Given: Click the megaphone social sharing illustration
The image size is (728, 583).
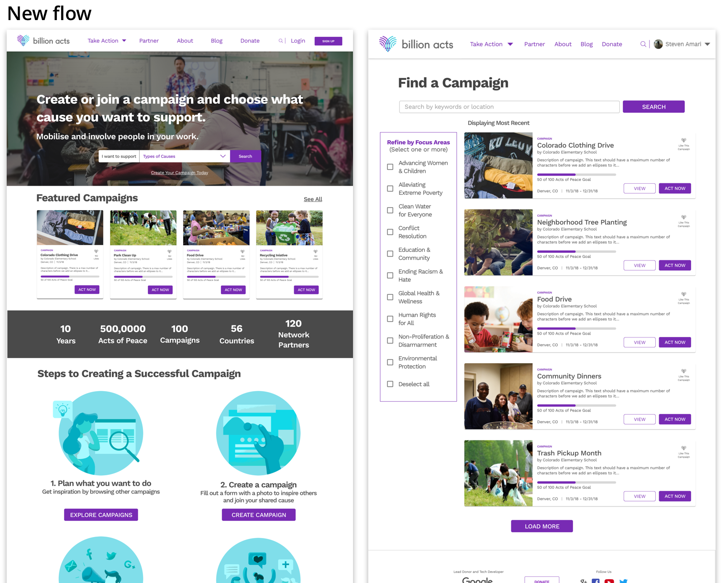Looking at the screenshot, I should pyautogui.click(x=101, y=560).
